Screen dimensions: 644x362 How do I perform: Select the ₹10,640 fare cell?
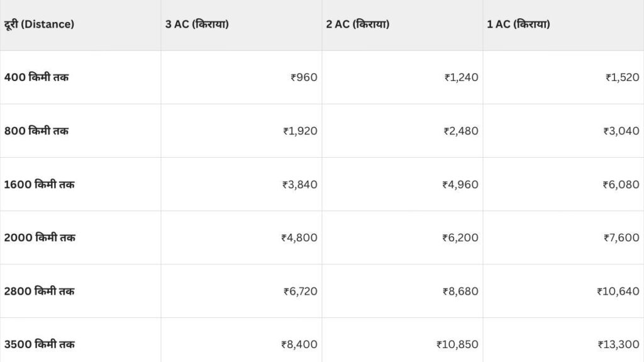click(x=618, y=292)
